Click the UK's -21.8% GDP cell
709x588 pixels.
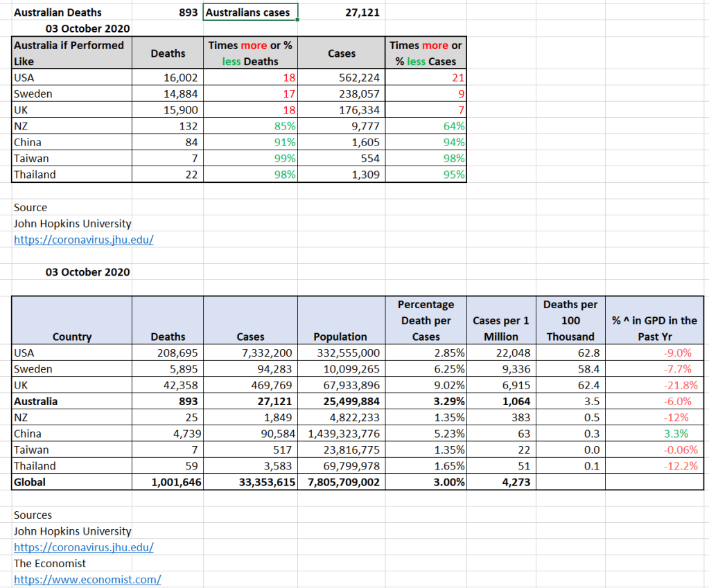[654, 385]
